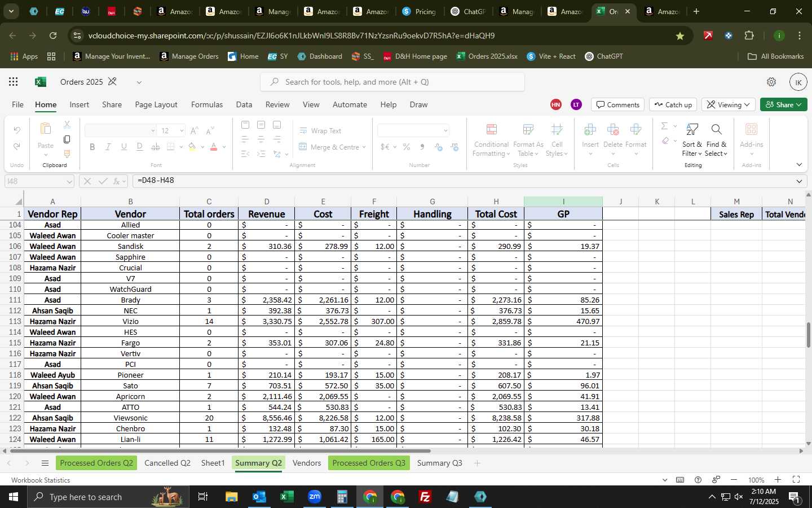Open the Formulas ribbon tab
812x508 pixels.
[x=207, y=104]
